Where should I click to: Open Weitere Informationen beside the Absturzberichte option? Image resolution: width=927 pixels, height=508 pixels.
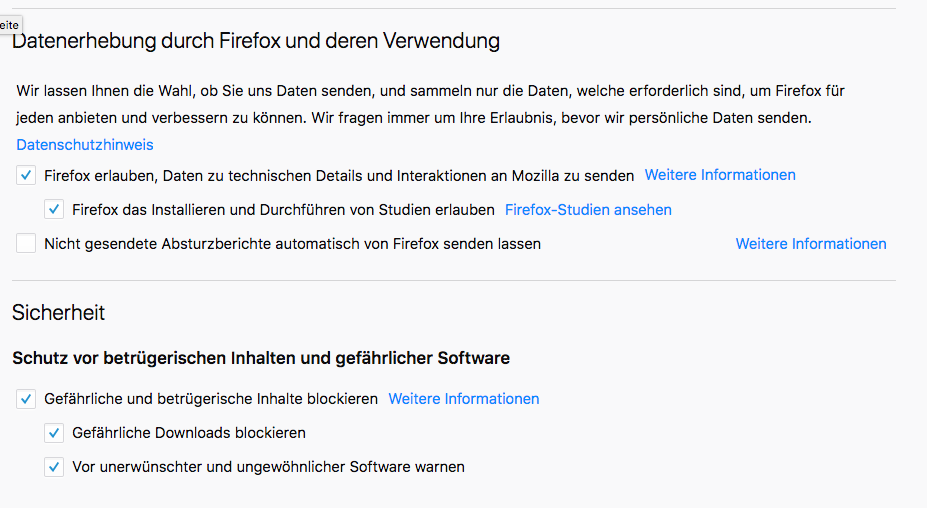tap(811, 244)
